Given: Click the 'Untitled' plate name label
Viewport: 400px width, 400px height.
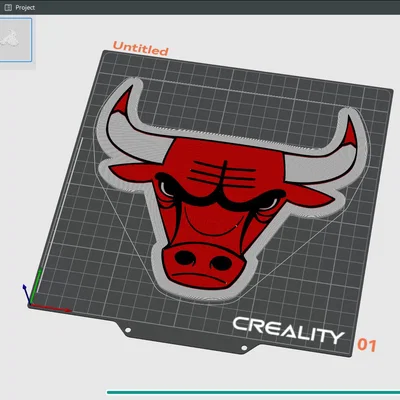Looking at the screenshot, I should tap(140, 49).
